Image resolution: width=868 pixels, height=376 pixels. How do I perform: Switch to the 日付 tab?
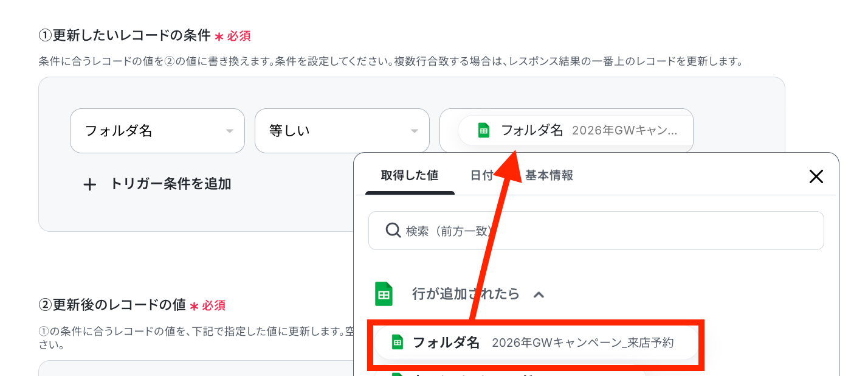pos(481,175)
